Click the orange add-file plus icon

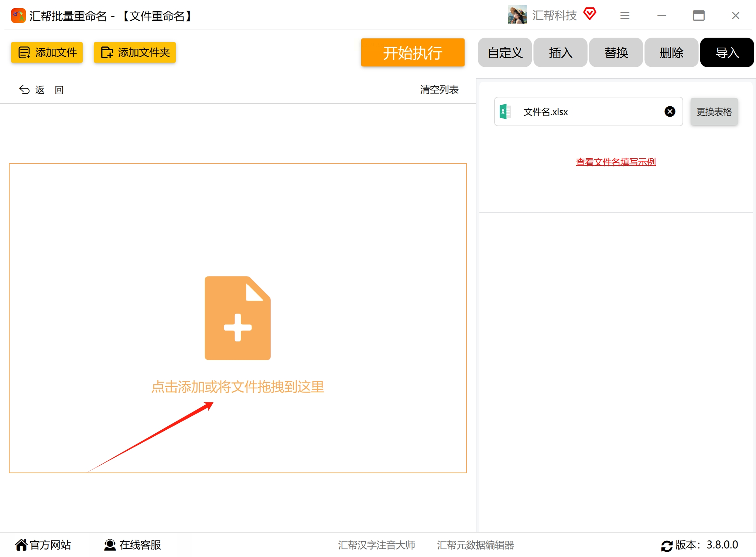tap(237, 318)
